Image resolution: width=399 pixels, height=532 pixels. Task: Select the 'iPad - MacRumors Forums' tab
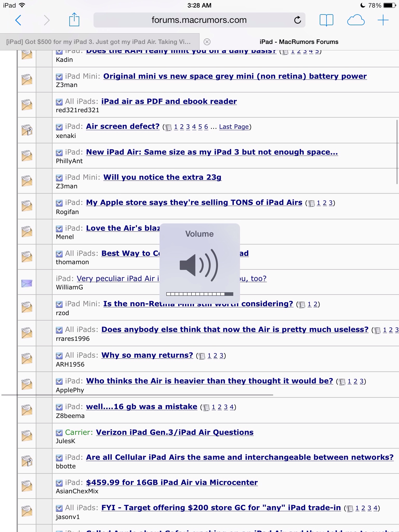click(x=299, y=42)
